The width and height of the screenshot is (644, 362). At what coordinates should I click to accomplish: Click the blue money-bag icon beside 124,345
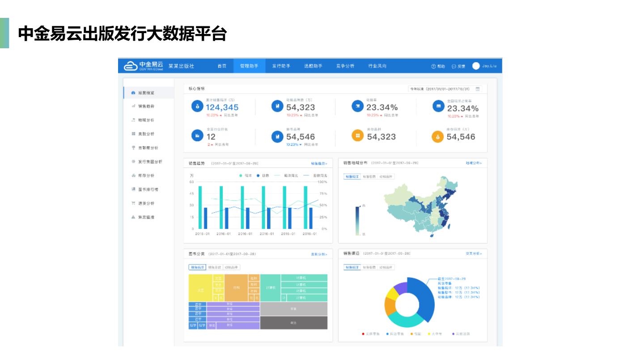tap(197, 106)
